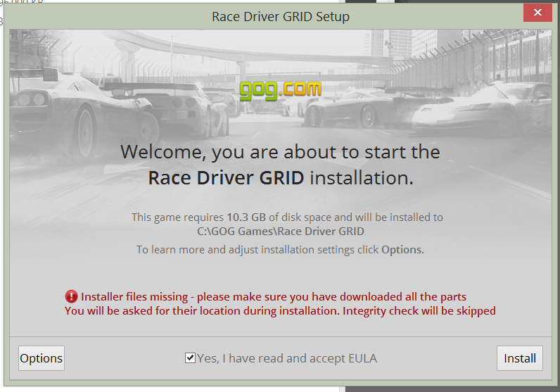This screenshot has width=560, height=392.
Task: Click the 'Race Driver GRID Setup' window title
Action: pyautogui.click(x=281, y=17)
